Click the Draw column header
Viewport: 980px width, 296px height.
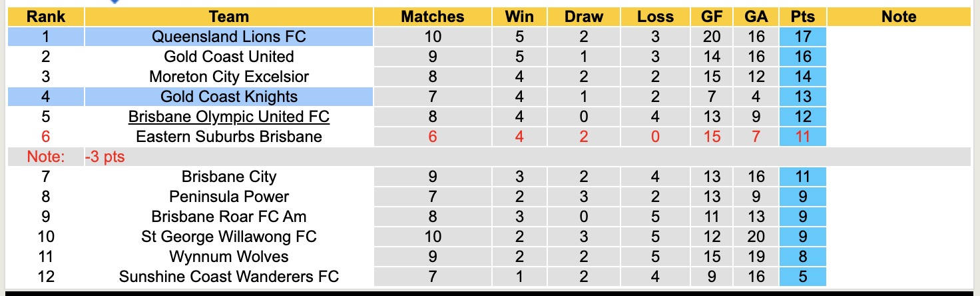coord(583,17)
